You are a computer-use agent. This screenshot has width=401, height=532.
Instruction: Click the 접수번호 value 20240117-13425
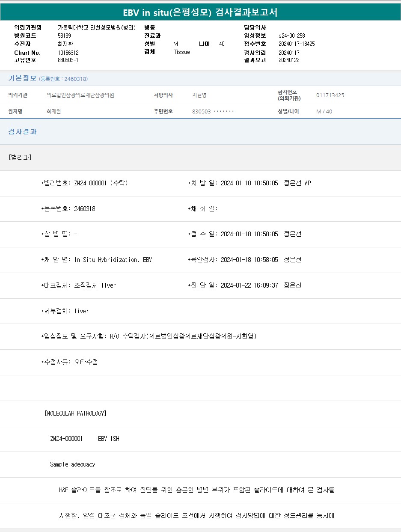(297, 44)
